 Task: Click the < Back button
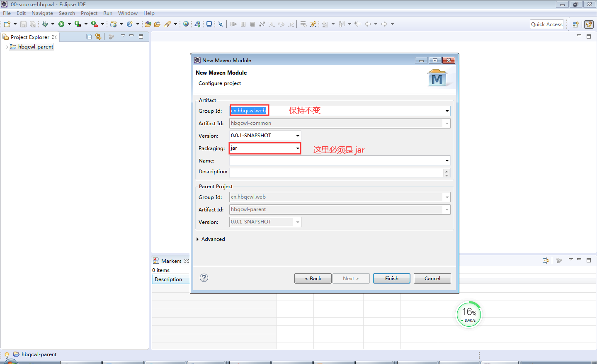click(313, 278)
